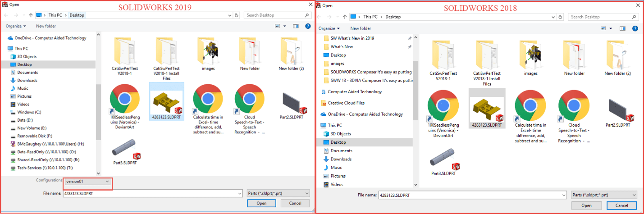644x214 pixels.
Task: Select OneDrive - Computer Aided Technology in SOLIDWORKS 2018 tree
Action: point(361,114)
